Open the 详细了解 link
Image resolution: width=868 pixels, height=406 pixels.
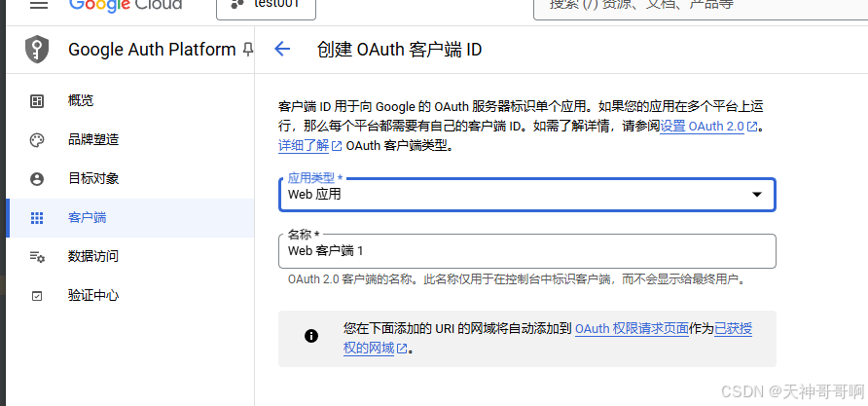pyautogui.click(x=310, y=146)
